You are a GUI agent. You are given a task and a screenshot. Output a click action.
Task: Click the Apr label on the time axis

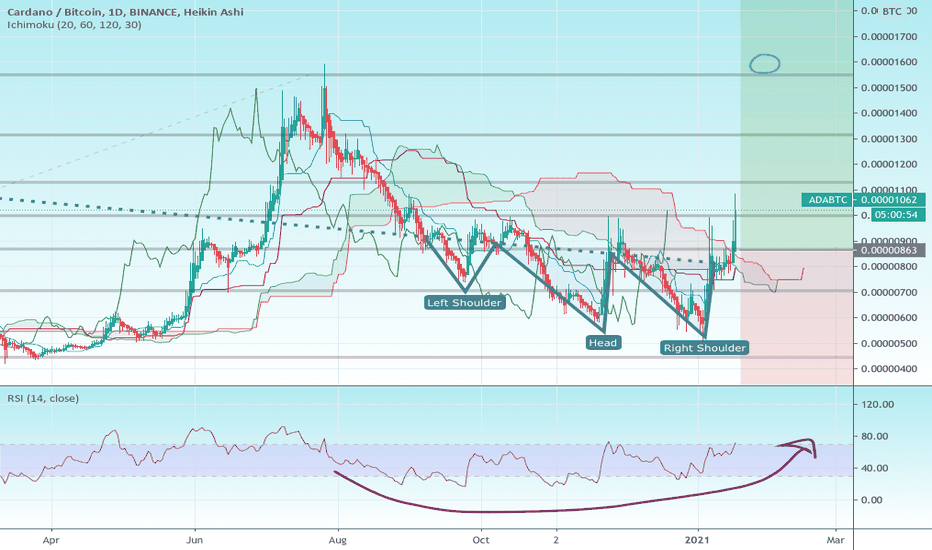click(x=52, y=540)
